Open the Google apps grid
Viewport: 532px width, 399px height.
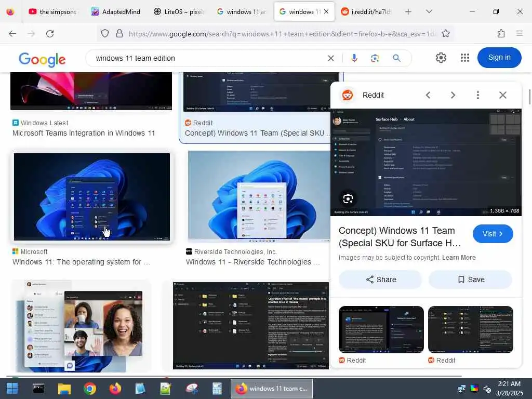point(465,58)
